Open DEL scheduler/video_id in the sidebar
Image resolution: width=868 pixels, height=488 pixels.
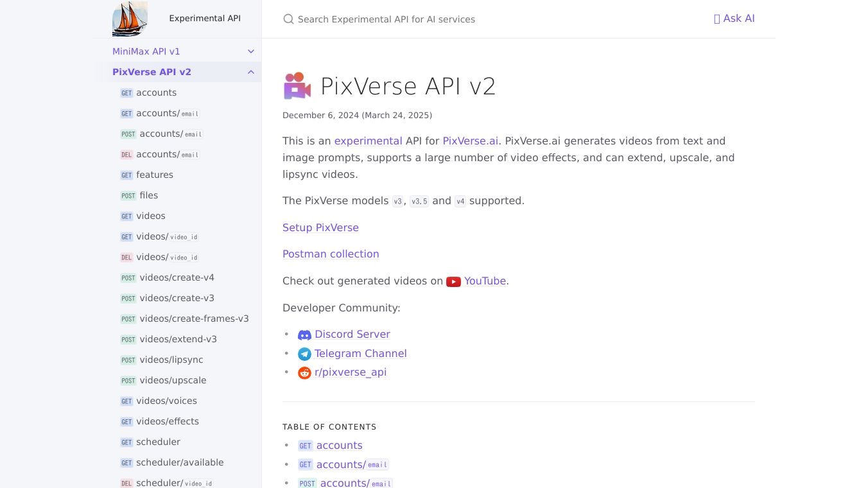coord(167,483)
